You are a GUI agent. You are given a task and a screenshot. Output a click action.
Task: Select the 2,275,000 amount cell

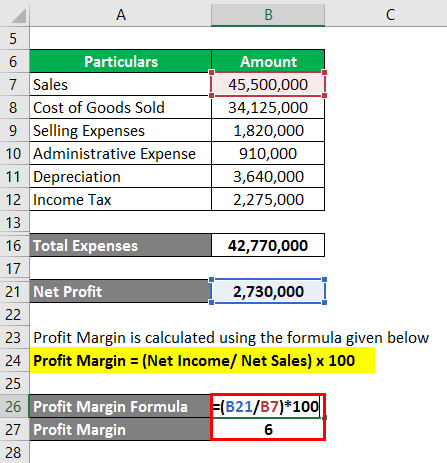268,199
